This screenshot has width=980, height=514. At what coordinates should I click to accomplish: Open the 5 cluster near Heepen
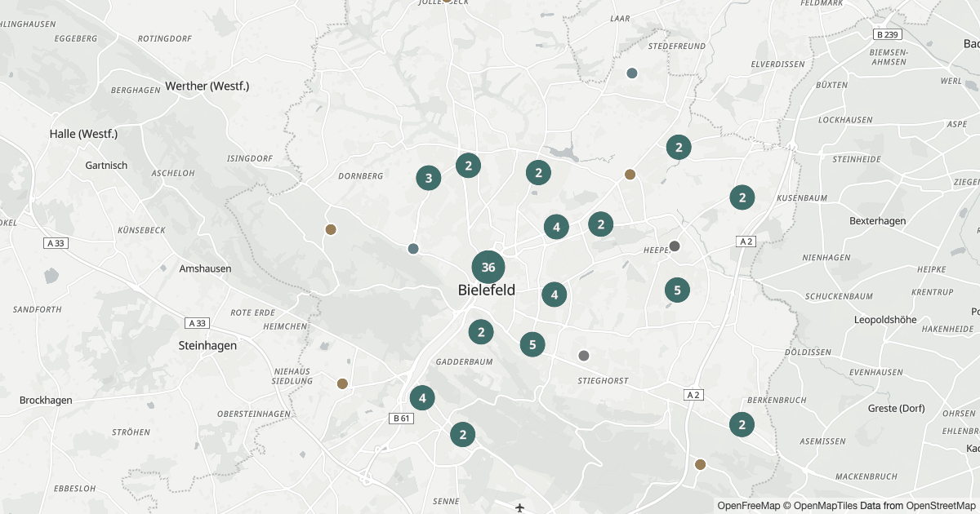point(677,290)
